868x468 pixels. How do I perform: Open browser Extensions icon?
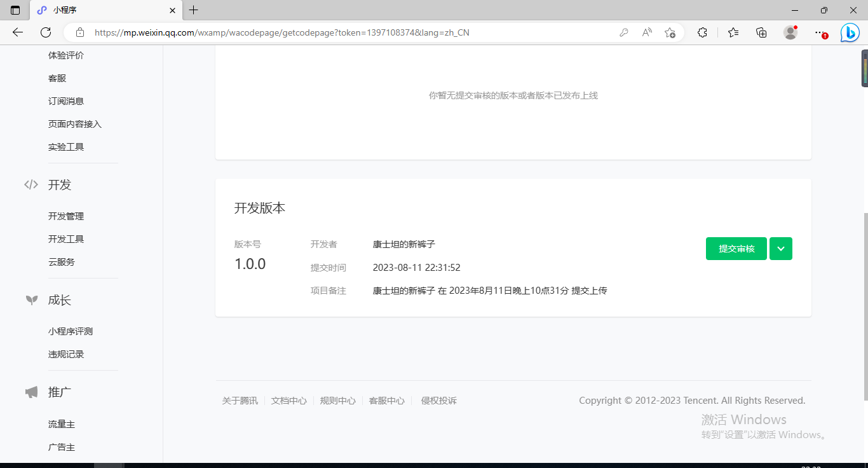pyautogui.click(x=702, y=32)
